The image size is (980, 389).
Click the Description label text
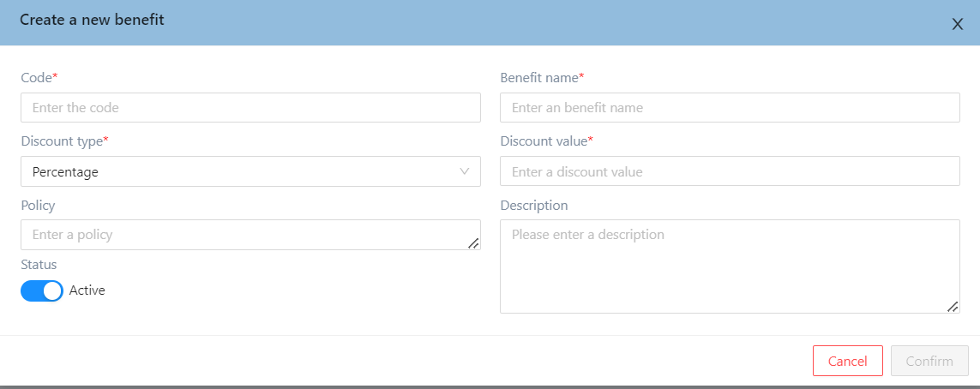pos(533,206)
